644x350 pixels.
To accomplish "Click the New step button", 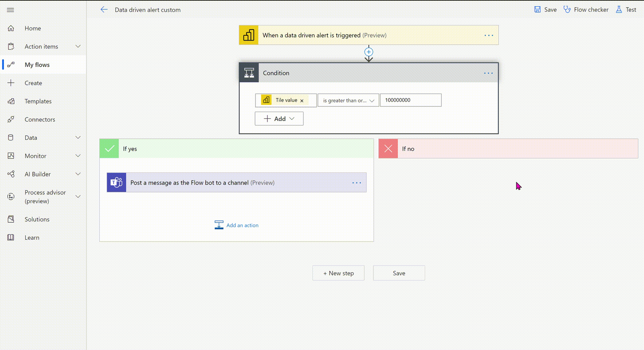I will 338,273.
